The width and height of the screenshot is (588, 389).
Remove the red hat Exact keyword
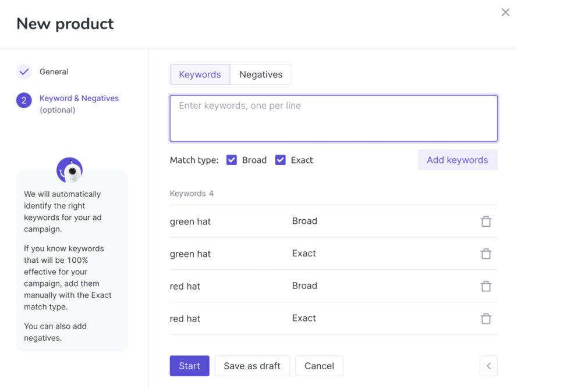click(x=486, y=319)
